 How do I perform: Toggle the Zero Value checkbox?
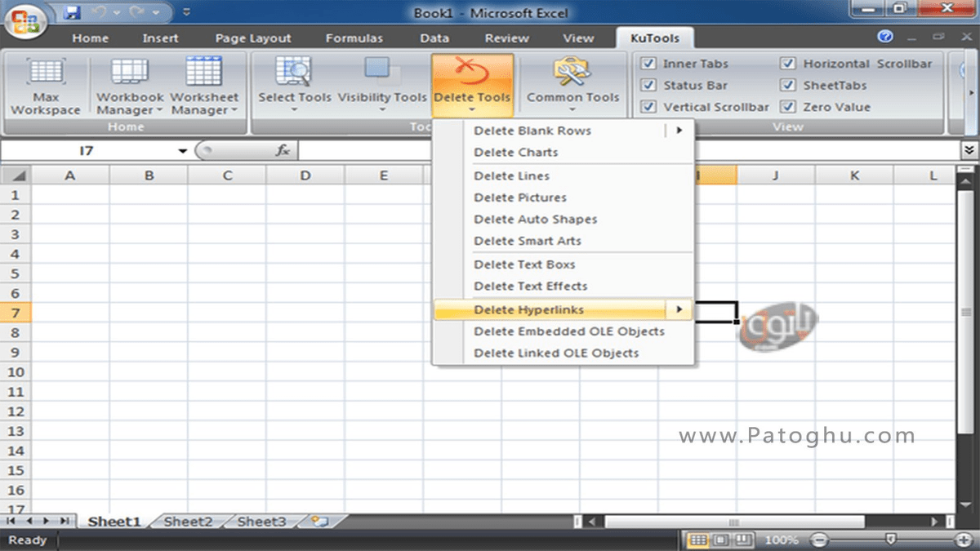click(789, 106)
